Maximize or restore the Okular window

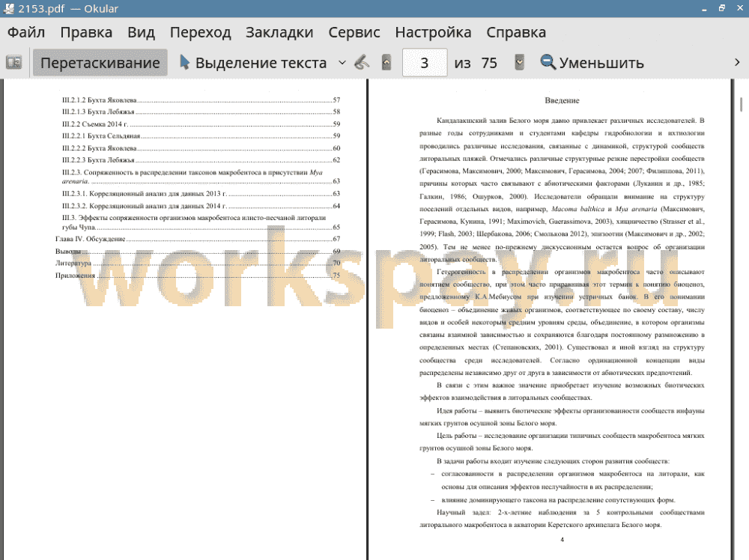pyautogui.click(x=722, y=8)
